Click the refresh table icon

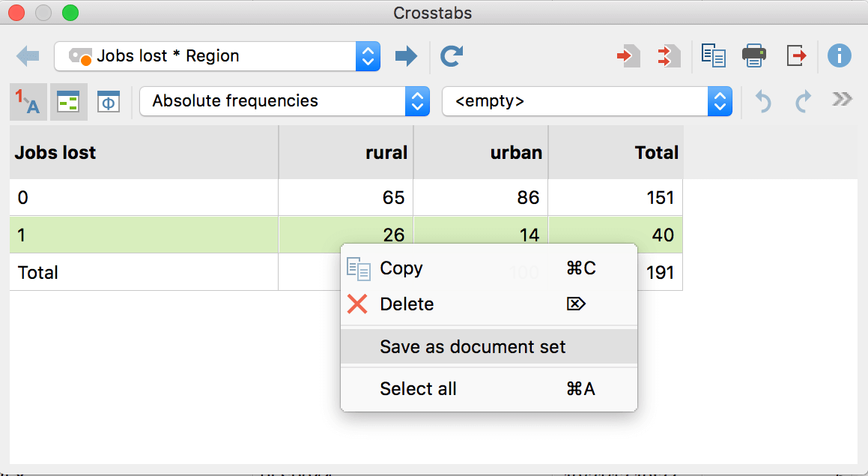point(452,56)
